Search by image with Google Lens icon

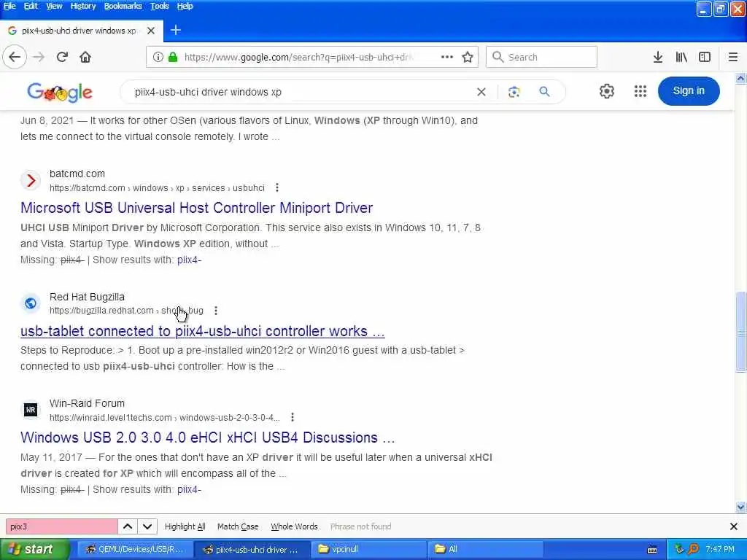coord(514,92)
